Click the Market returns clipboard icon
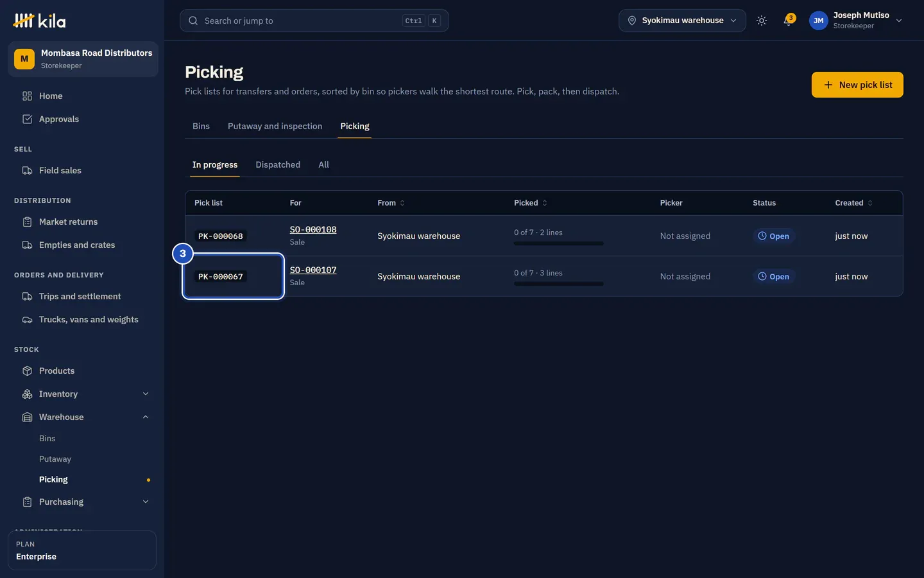Screen dimensions: 924x578 coord(27,222)
